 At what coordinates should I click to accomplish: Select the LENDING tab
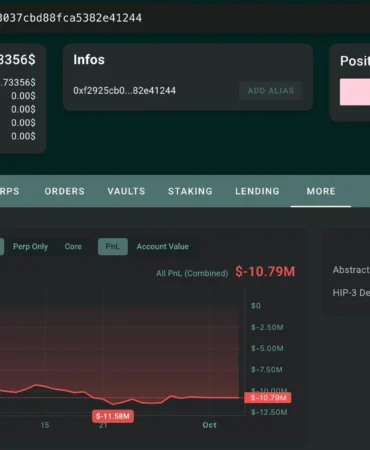(257, 191)
